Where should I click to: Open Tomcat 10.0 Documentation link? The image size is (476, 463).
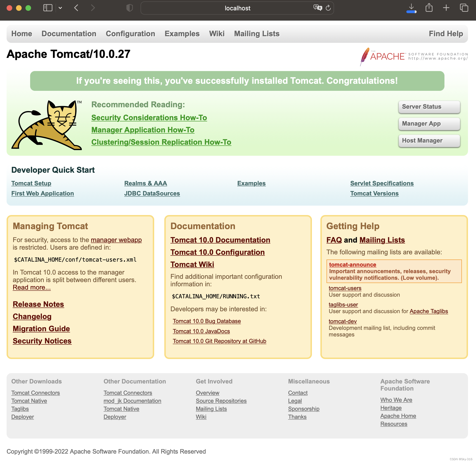pos(220,240)
